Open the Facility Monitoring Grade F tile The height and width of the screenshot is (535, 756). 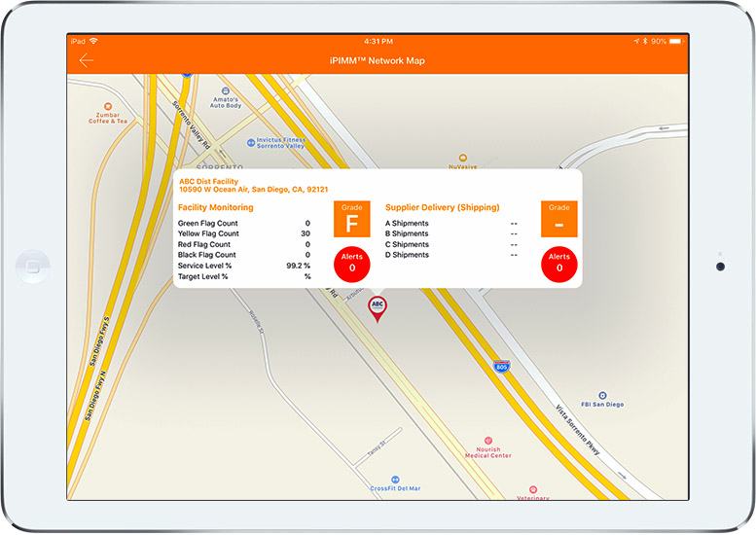pyautogui.click(x=352, y=219)
